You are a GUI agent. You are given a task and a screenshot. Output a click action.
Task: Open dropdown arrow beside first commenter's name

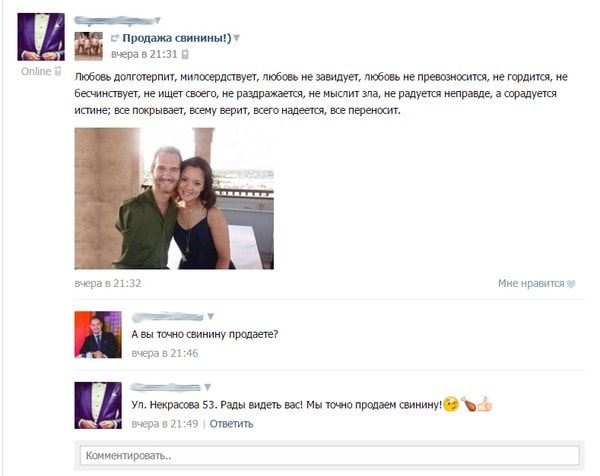(x=210, y=316)
